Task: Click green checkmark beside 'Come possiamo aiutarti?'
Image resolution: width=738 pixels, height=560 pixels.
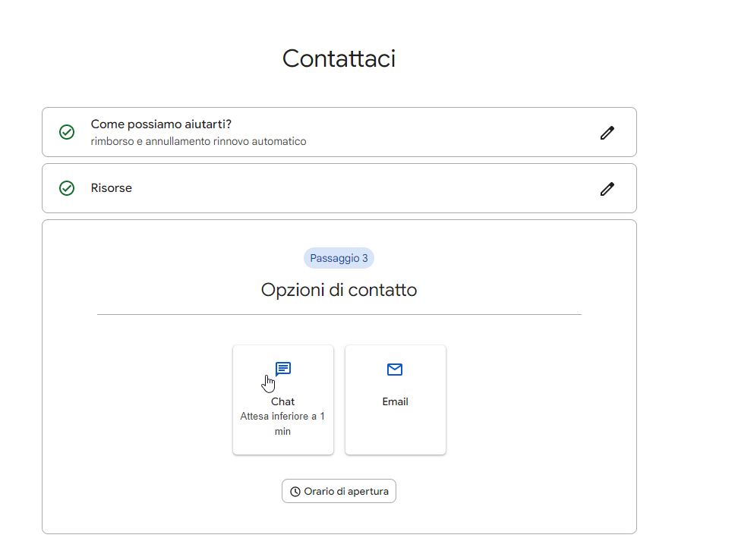Action: click(x=67, y=132)
